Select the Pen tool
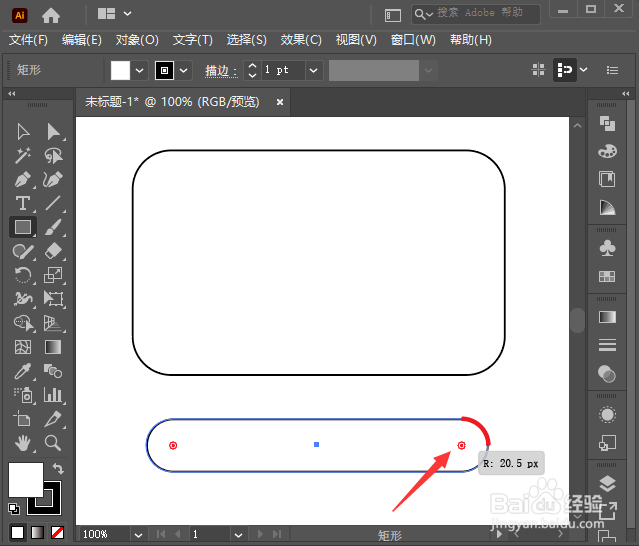Image resolution: width=639 pixels, height=546 pixels. 23,179
